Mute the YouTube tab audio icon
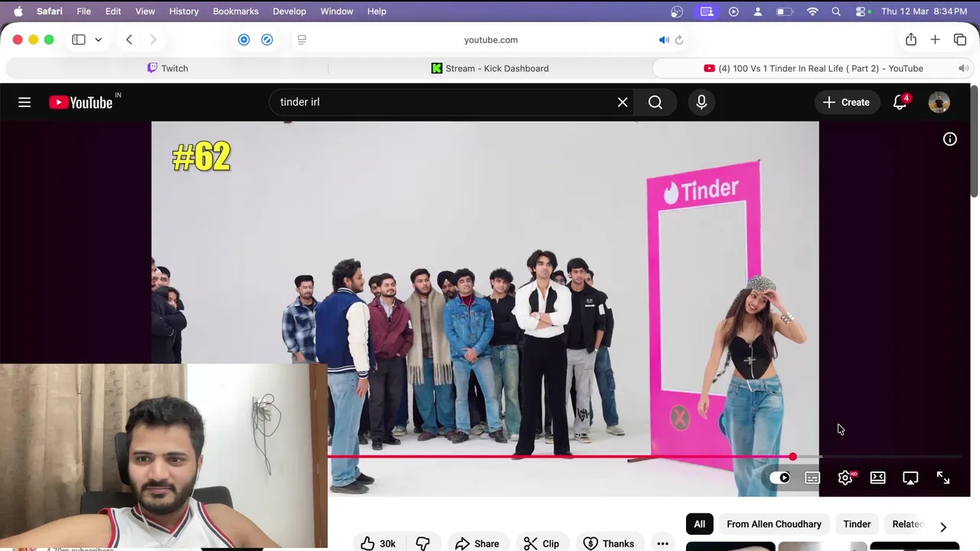 click(x=963, y=68)
